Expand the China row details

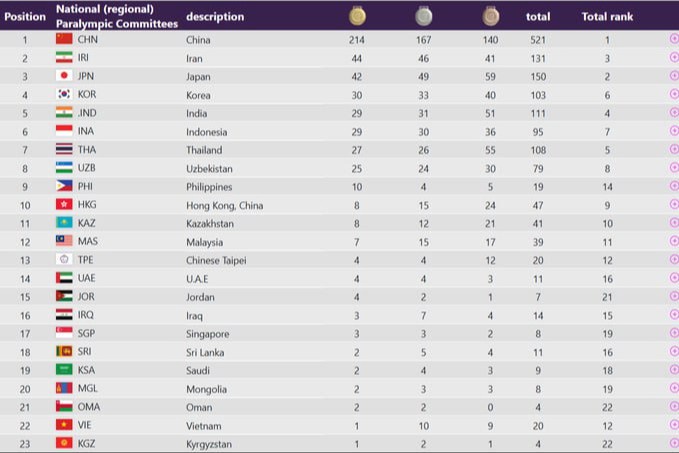point(673,39)
